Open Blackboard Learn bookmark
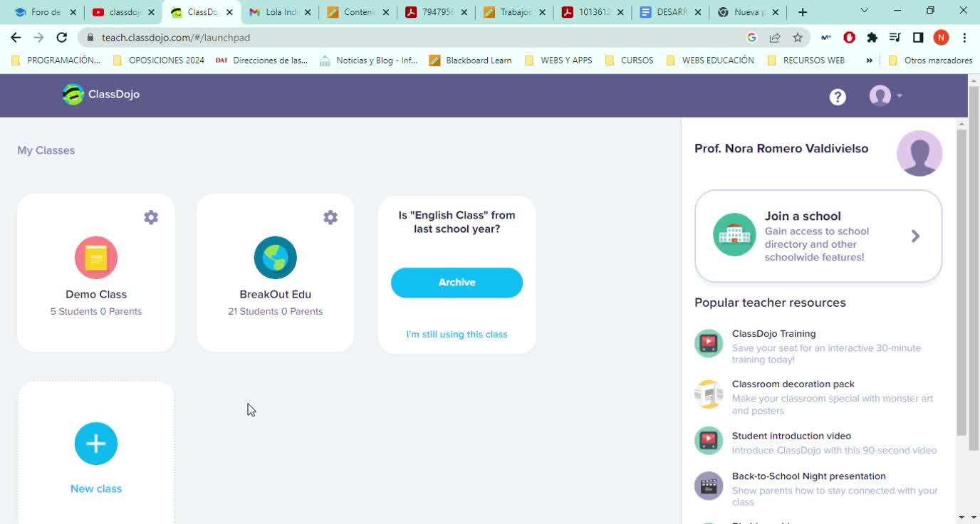The image size is (980, 524). click(x=471, y=61)
